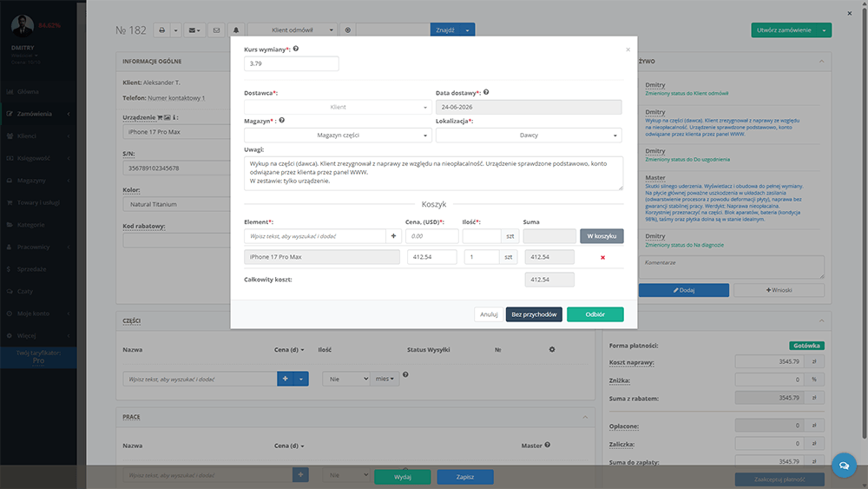Collapse the live feed panel chevron
The height and width of the screenshot is (489, 868).
(821, 61)
